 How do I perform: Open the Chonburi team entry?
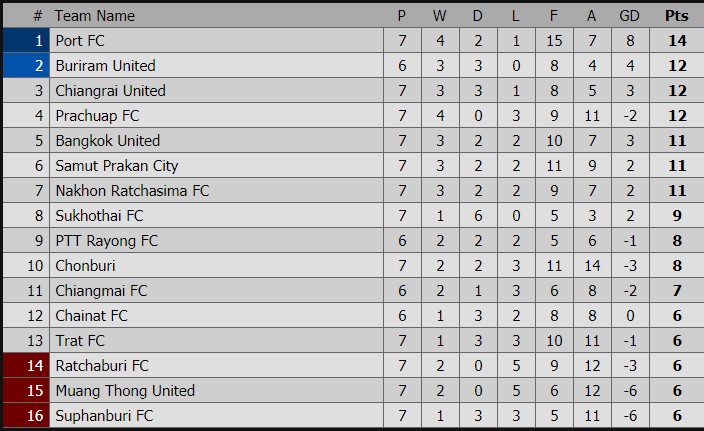85,266
